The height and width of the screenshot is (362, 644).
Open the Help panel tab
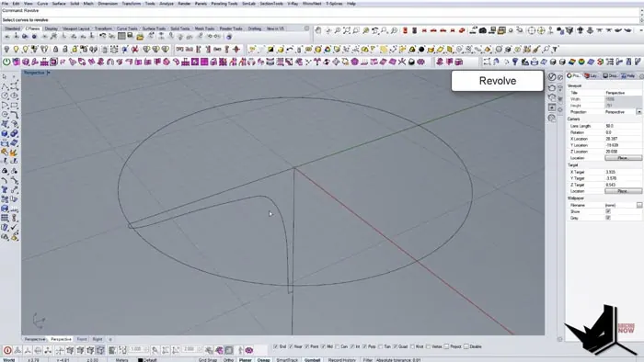pyautogui.click(x=628, y=76)
